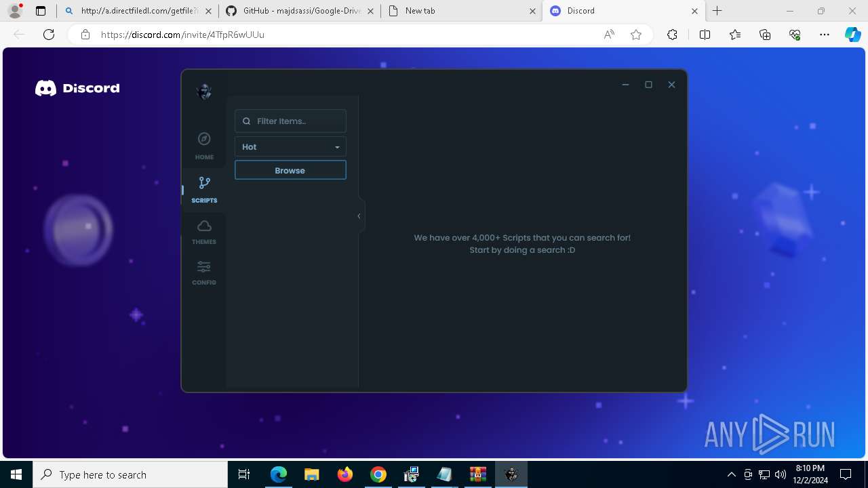Open the Home section in the sidebar
Viewport: 868px width, 488px height.
(x=204, y=146)
